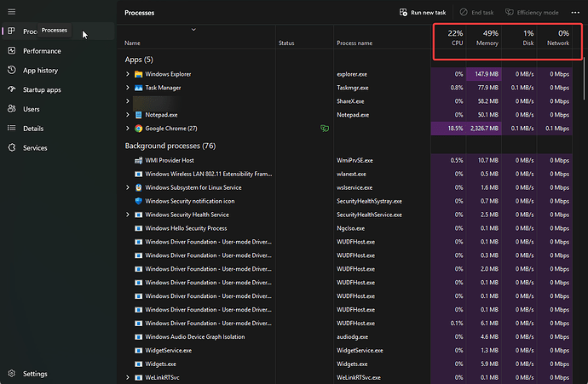The height and width of the screenshot is (384, 588).
Task: Select the WidgetService.exe row name
Action: (x=169, y=350)
